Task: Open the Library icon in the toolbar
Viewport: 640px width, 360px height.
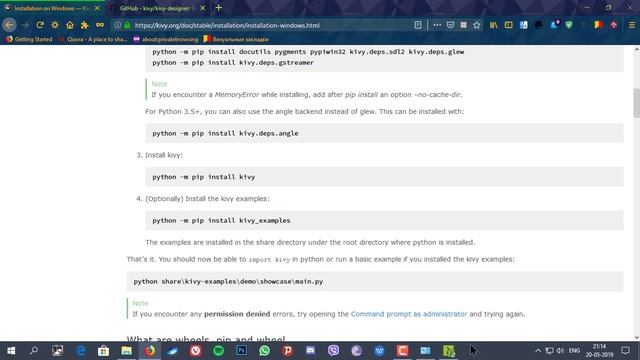Action: tap(493, 25)
